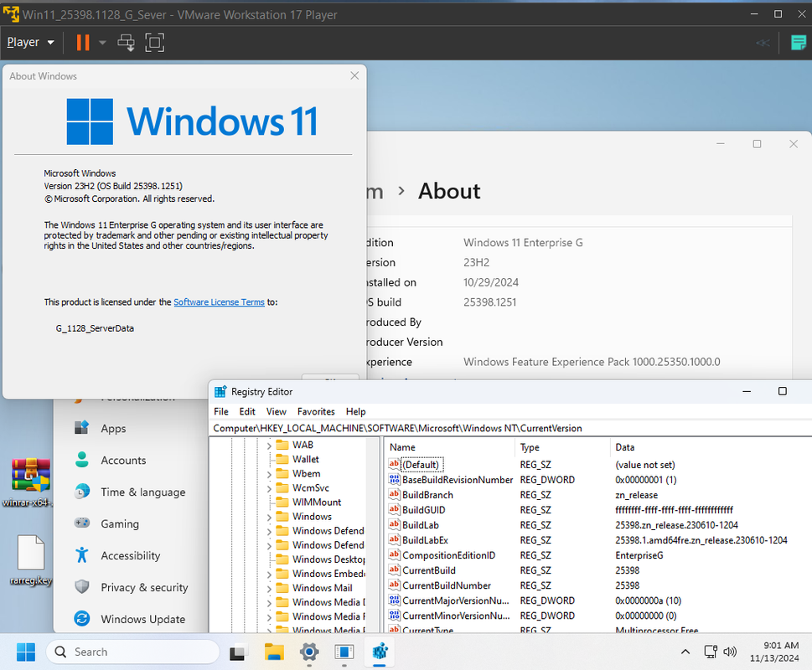Image resolution: width=812 pixels, height=670 pixels.
Task: Select CurrentMinorVersionNumber DWORD value
Action: click(456, 616)
